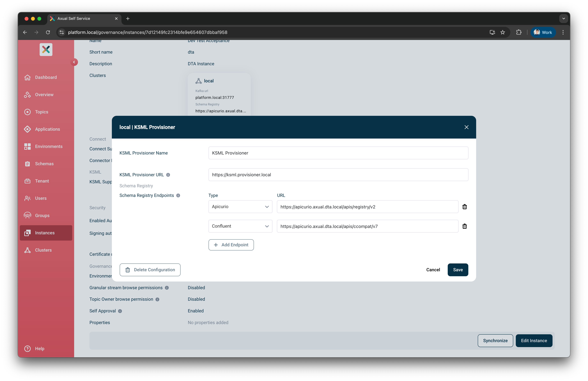
Task: Open the KSML Provisioner URL info tooltip
Action: point(168,175)
